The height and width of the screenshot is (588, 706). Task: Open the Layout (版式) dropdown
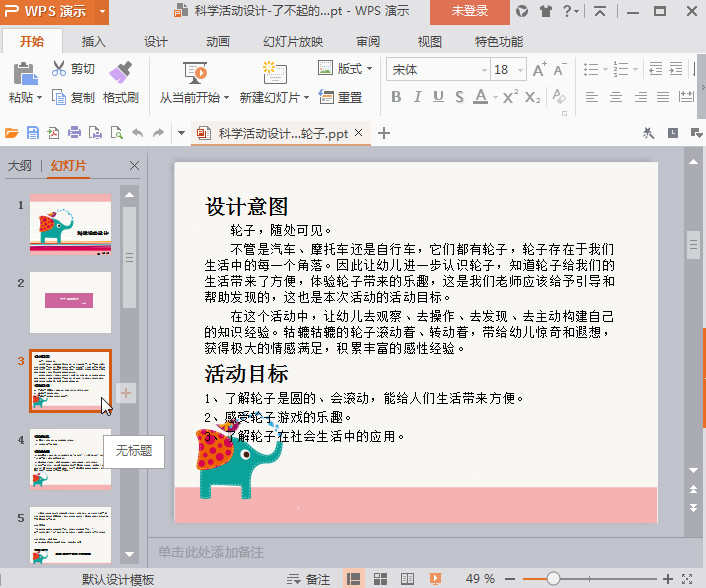tap(370, 68)
